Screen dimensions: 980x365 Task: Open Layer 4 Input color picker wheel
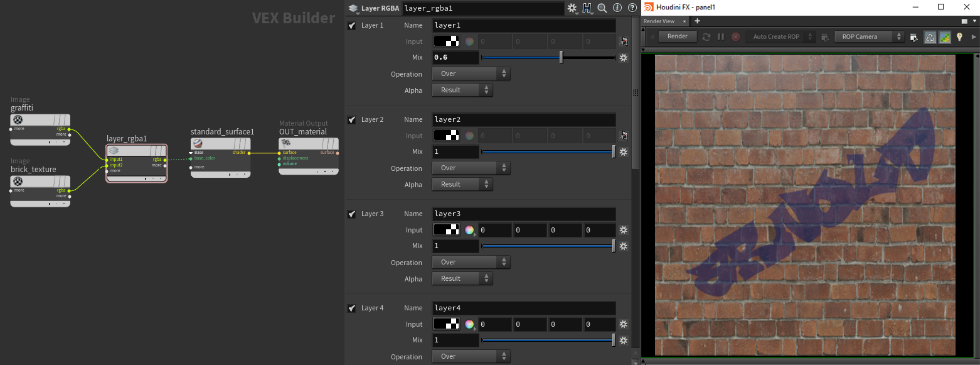(469, 325)
